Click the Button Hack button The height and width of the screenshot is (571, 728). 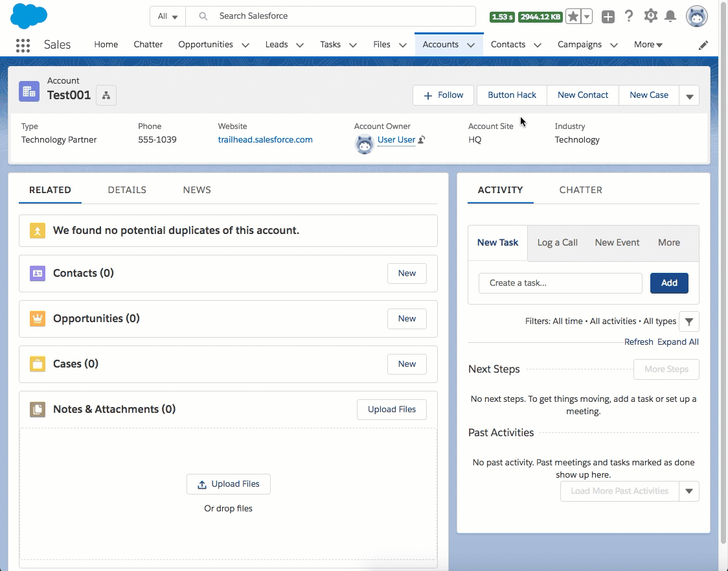pos(512,95)
